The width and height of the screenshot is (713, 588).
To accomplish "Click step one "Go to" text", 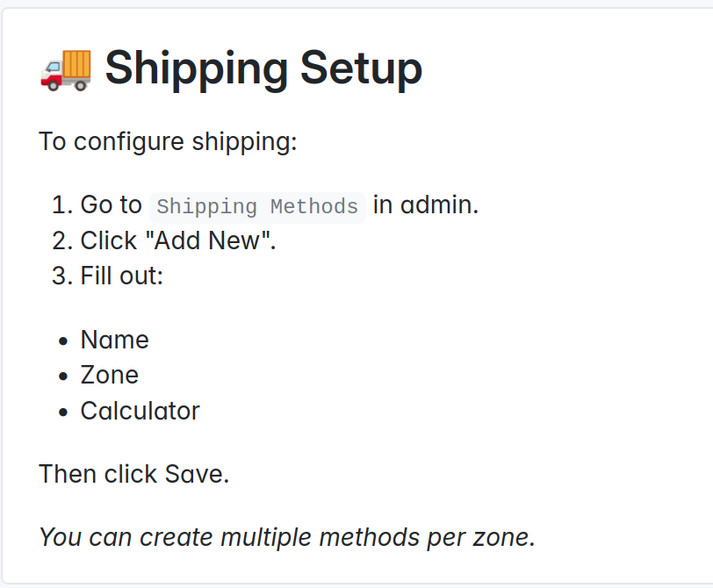I will click(x=111, y=205).
